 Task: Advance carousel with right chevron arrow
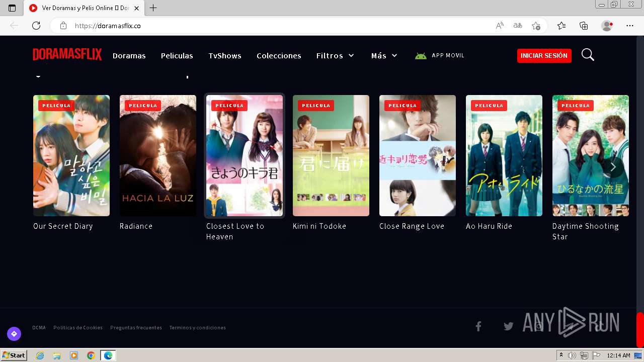(613, 166)
